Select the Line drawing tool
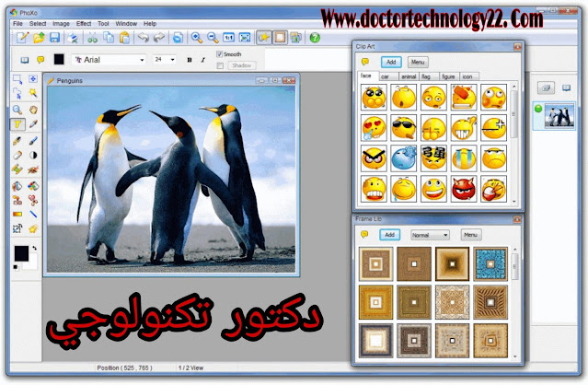The width and height of the screenshot is (588, 385). 33,215
